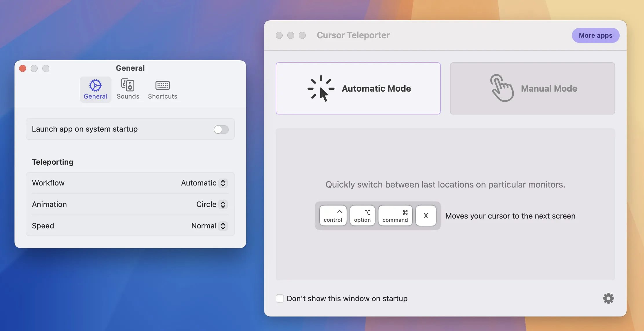This screenshot has width=644, height=331.
Task: Click the Cursor Teleporter window title
Action: (353, 35)
